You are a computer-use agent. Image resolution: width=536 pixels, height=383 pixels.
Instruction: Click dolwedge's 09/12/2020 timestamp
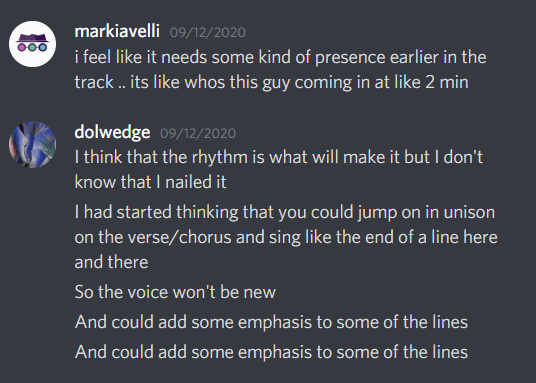click(x=198, y=133)
